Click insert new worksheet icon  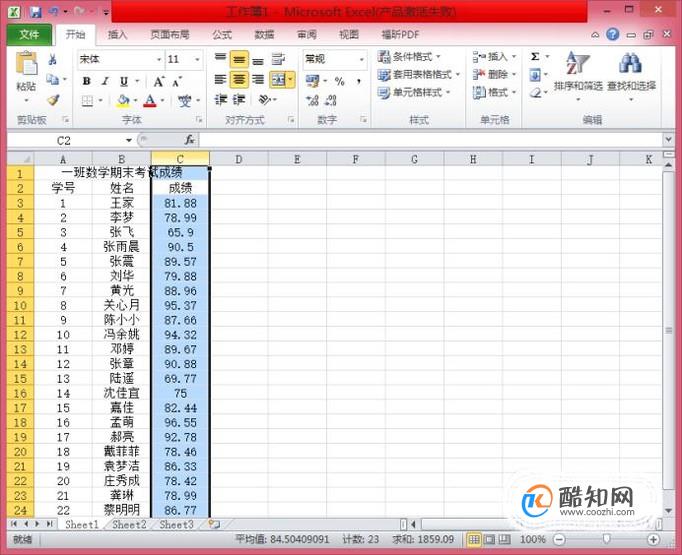click(x=214, y=525)
